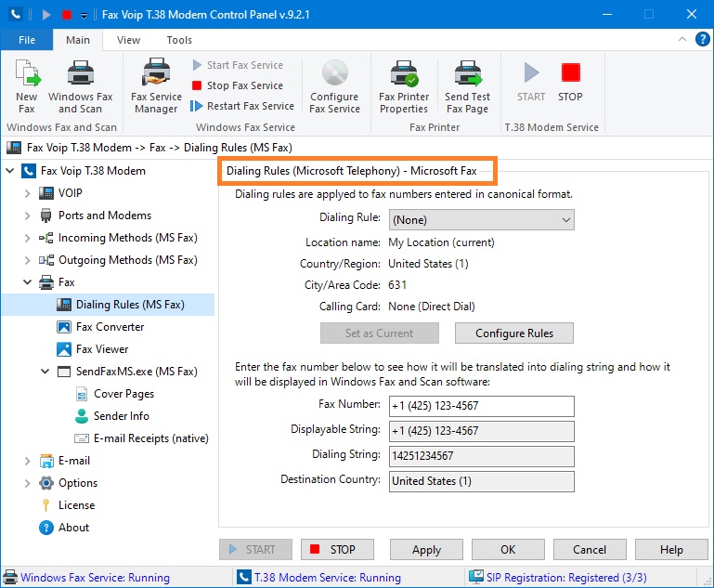Viewport: 714px width, 588px height.
Task: Select Sender Info in the tree
Action: [x=121, y=416]
